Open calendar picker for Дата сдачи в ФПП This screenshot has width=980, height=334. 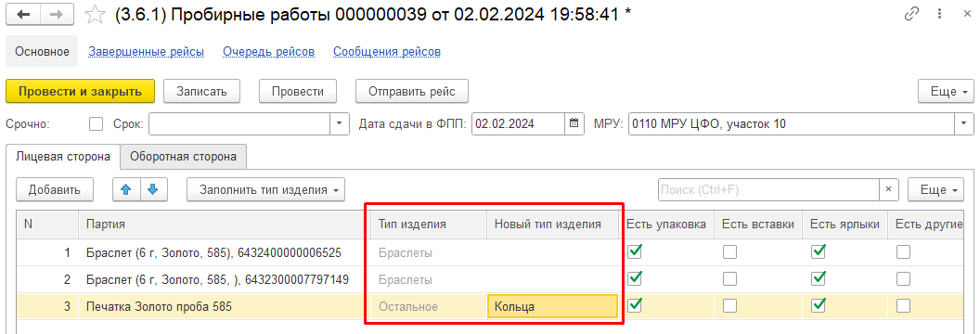pyautogui.click(x=574, y=123)
